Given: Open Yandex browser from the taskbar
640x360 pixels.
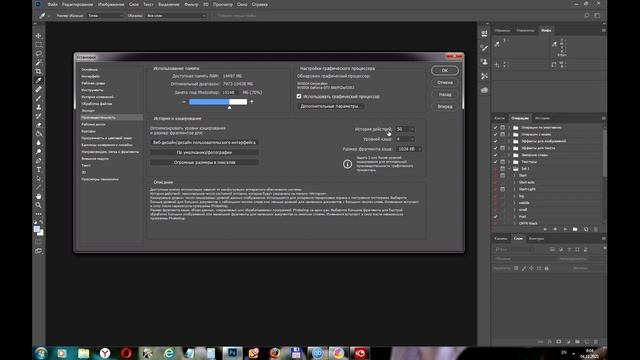Looking at the screenshot, I should coord(105,353).
